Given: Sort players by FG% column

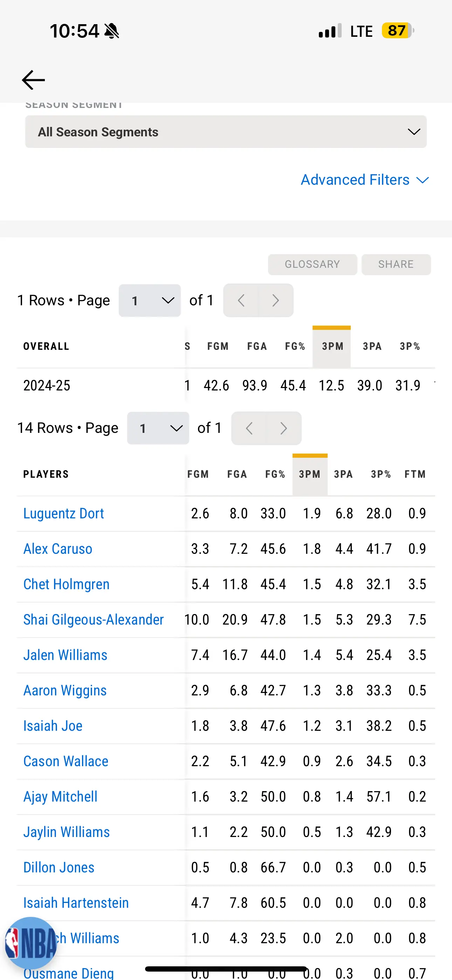Looking at the screenshot, I should [x=275, y=474].
